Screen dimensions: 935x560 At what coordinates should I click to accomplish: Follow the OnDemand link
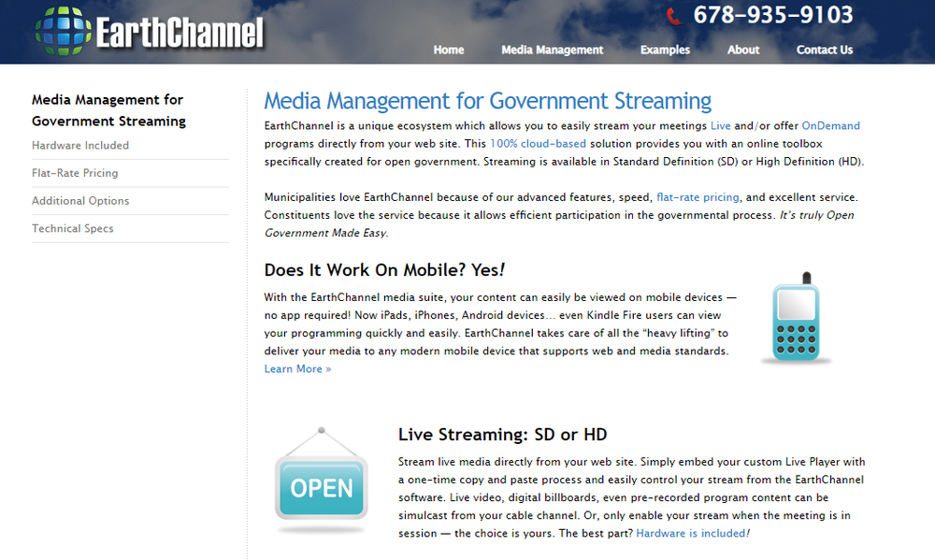[x=830, y=126]
